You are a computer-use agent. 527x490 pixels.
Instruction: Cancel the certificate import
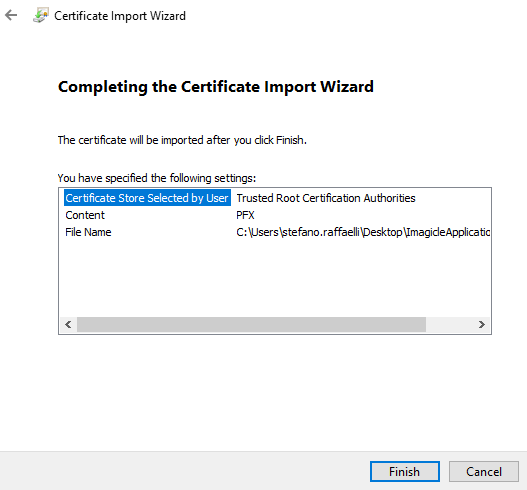point(484,472)
